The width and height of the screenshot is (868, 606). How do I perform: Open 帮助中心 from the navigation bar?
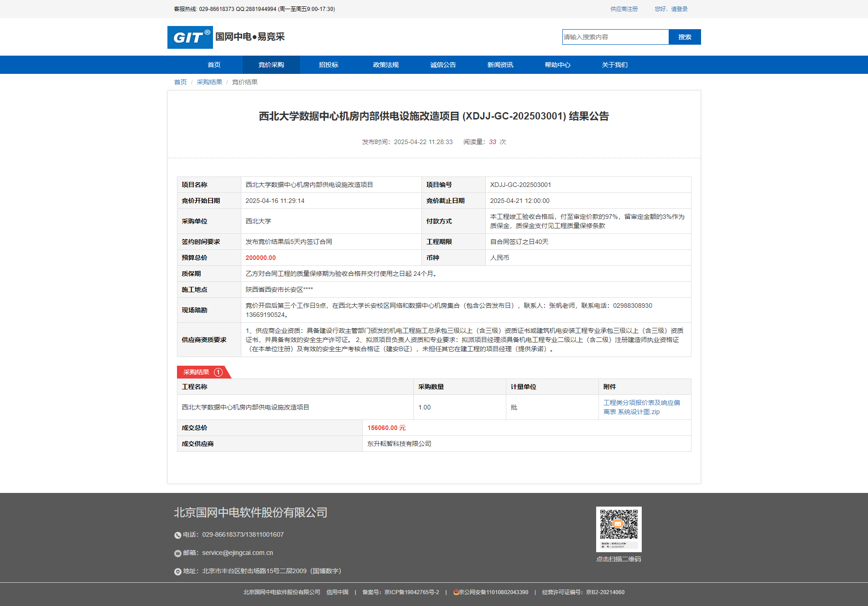coord(557,65)
